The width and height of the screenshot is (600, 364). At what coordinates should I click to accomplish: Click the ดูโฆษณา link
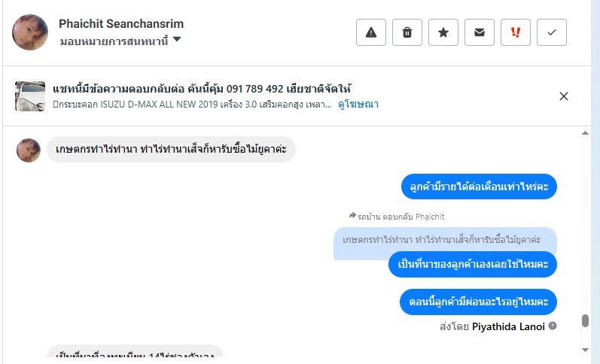pos(358,105)
